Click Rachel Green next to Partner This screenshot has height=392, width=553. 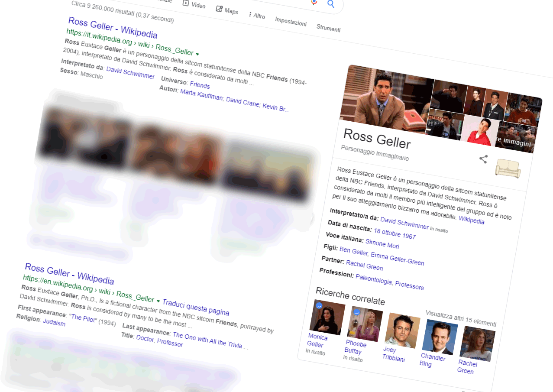click(364, 266)
